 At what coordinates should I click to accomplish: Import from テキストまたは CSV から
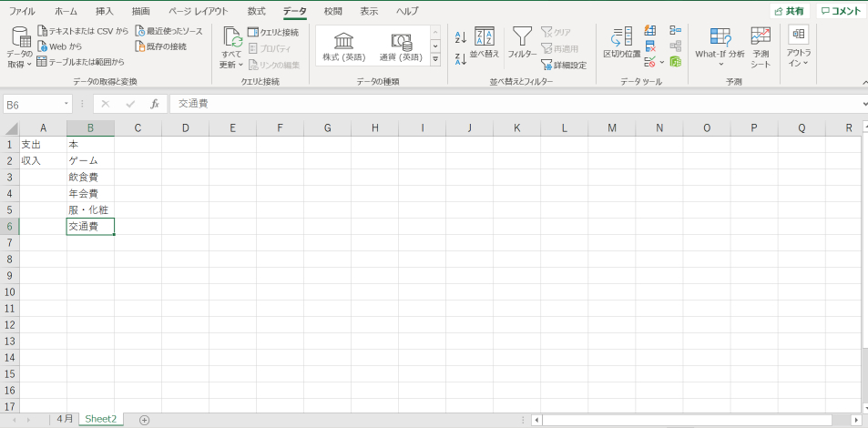point(83,31)
